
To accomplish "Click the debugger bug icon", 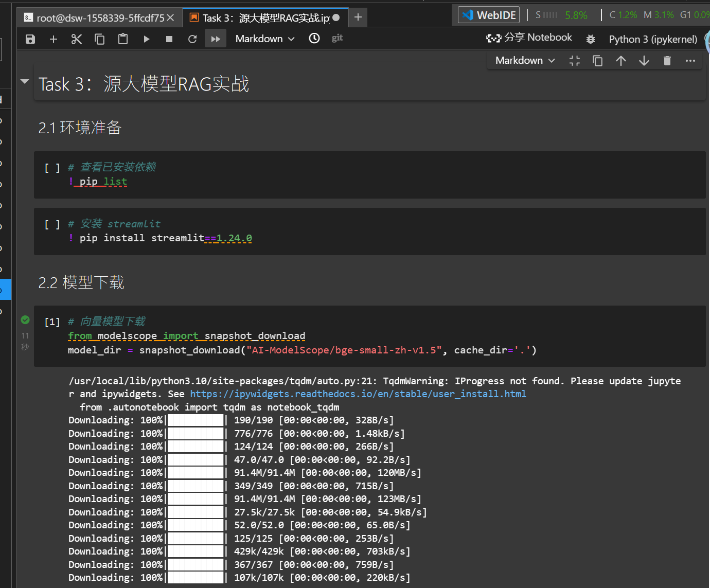I will click(x=591, y=39).
